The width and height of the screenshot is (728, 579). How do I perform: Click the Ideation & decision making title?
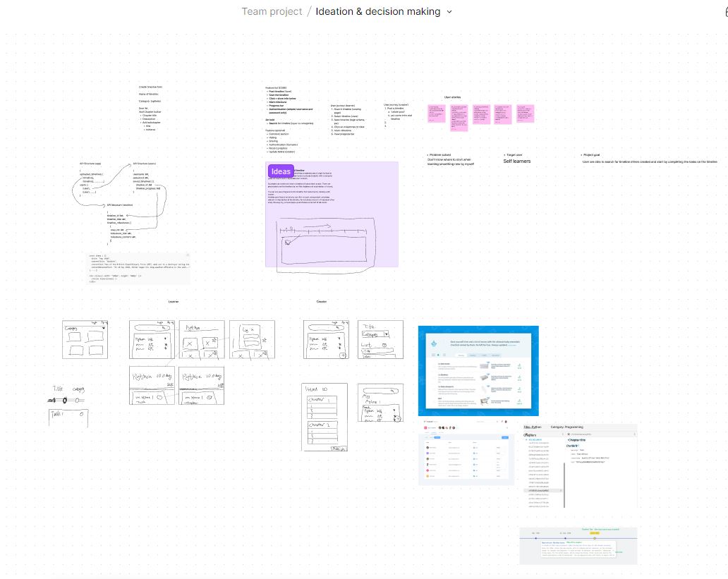coord(378,11)
